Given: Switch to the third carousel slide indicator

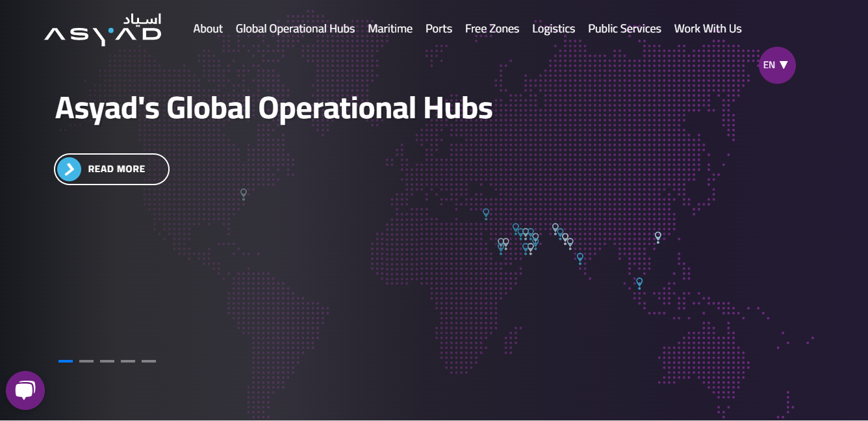Looking at the screenshot, I should 107,361.
